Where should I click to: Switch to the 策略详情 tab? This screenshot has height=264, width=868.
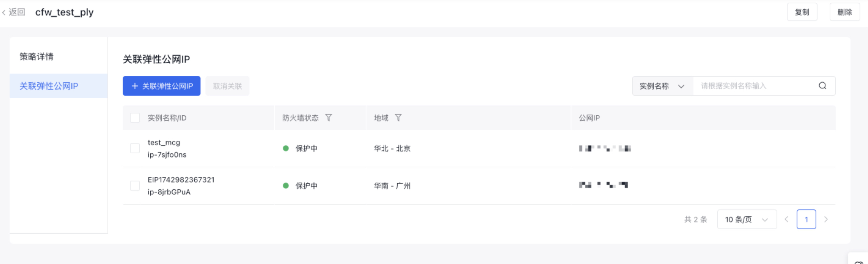36,56
